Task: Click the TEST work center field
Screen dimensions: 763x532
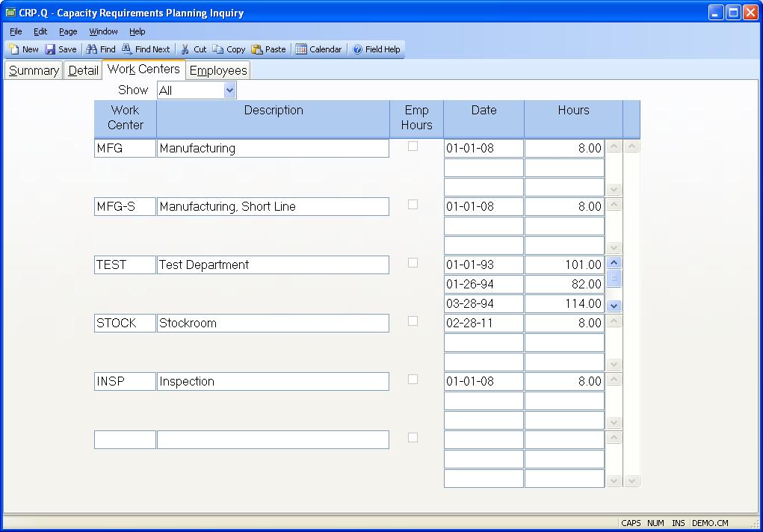Action: coord(125,265)
